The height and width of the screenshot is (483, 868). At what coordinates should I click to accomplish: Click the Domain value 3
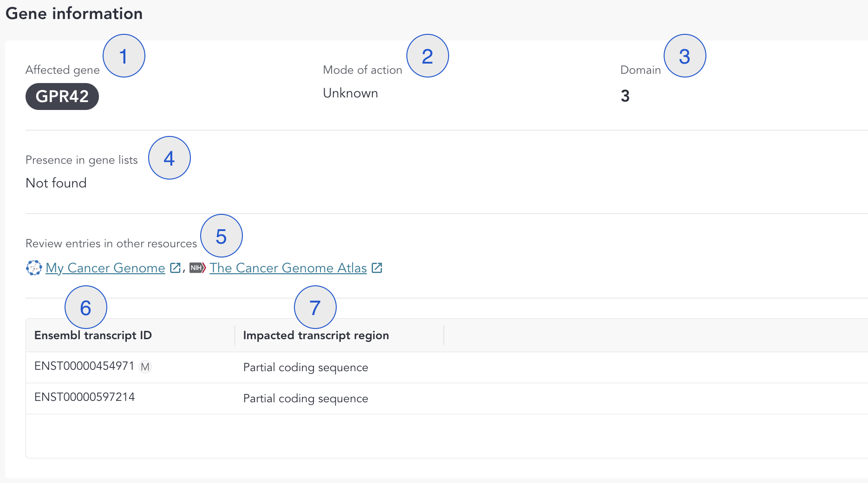(625, 96)
